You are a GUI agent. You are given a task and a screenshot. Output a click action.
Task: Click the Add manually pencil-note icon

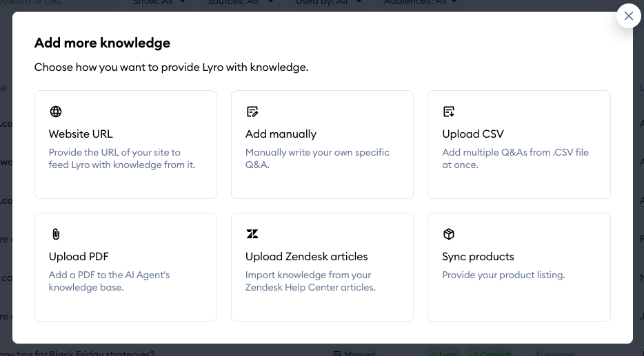pos(252,112)
